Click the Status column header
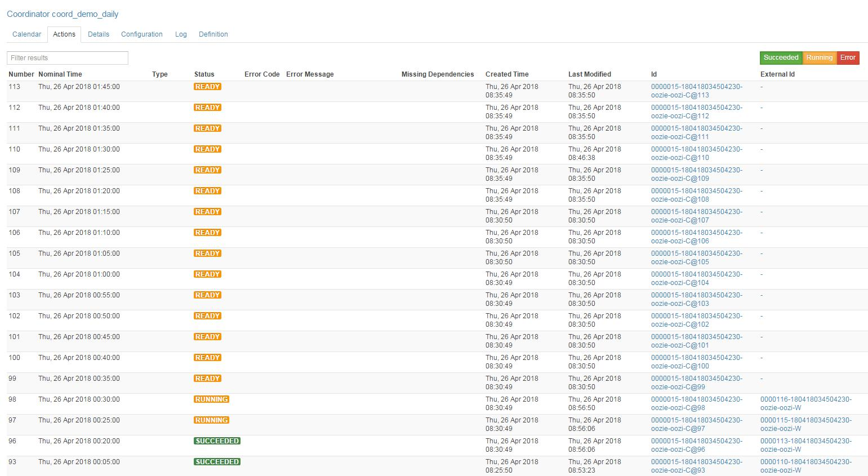The width and height of the screenshot is (868, 476). tap(204, 74)
